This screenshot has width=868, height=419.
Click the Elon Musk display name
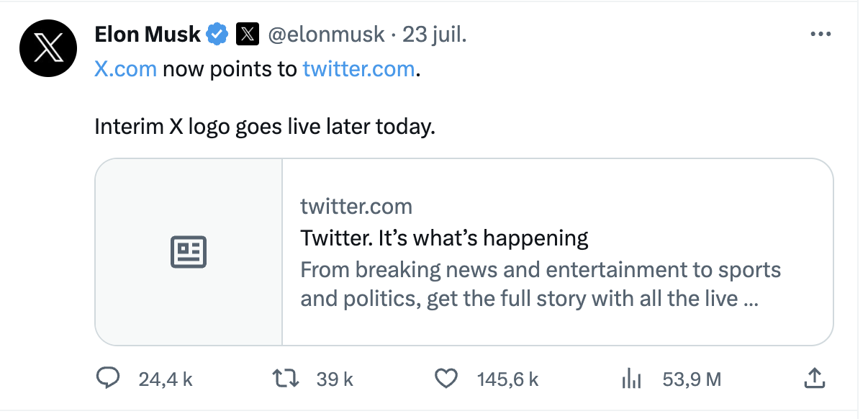coord(148,34)
